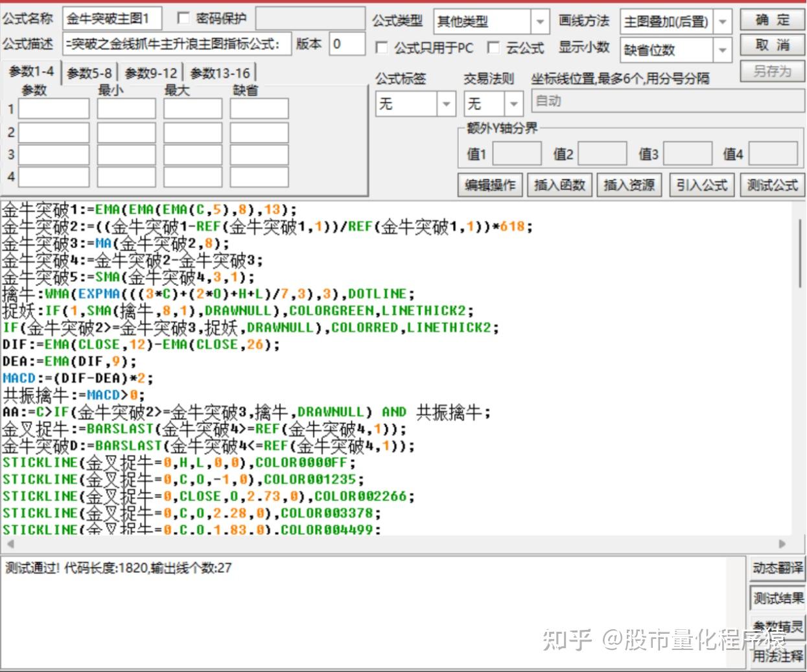Click the 取消 button
Screen dimensions: 807x672
point(773,45)
